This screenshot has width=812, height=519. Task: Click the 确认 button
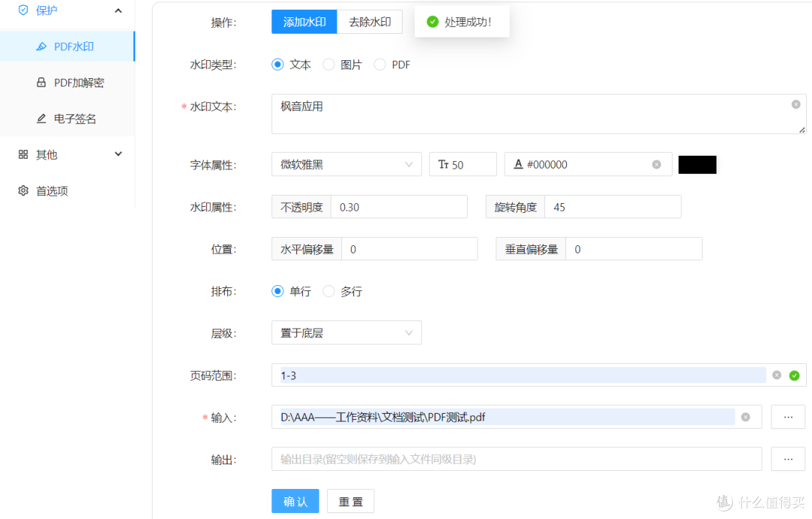click(x=295, y=502)
